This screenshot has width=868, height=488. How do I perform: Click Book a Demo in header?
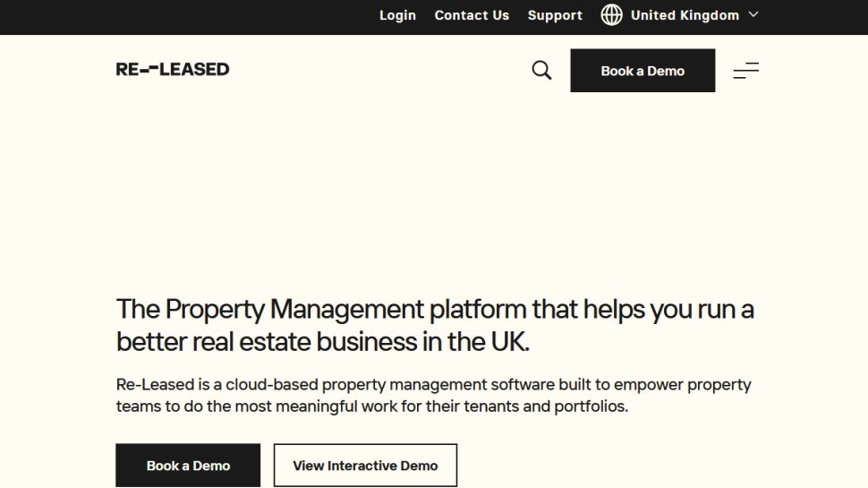point(642,71)
